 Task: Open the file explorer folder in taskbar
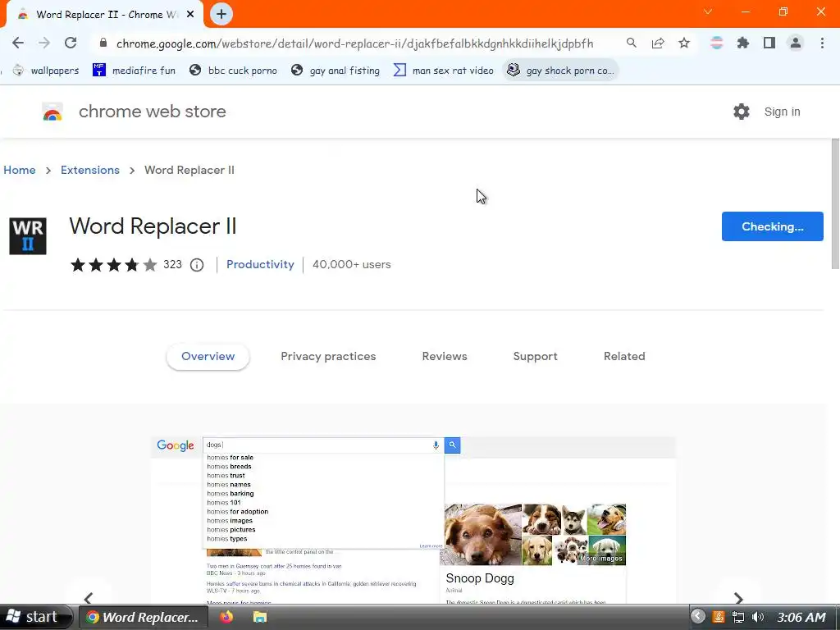coord(260,617)
